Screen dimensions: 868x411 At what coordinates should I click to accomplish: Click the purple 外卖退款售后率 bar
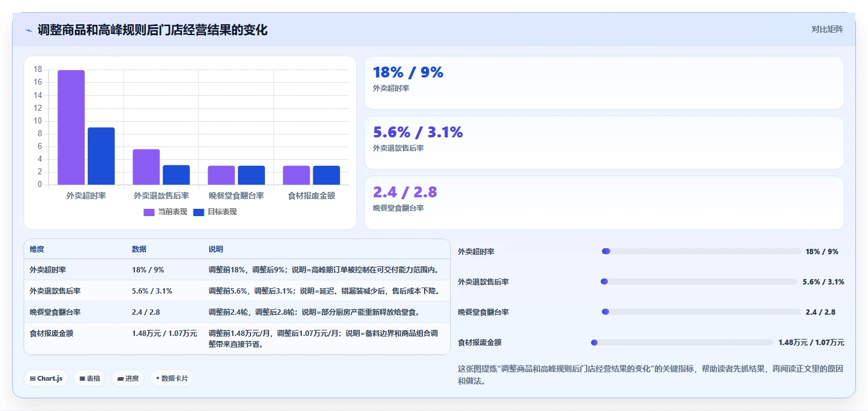coord(146,167)
